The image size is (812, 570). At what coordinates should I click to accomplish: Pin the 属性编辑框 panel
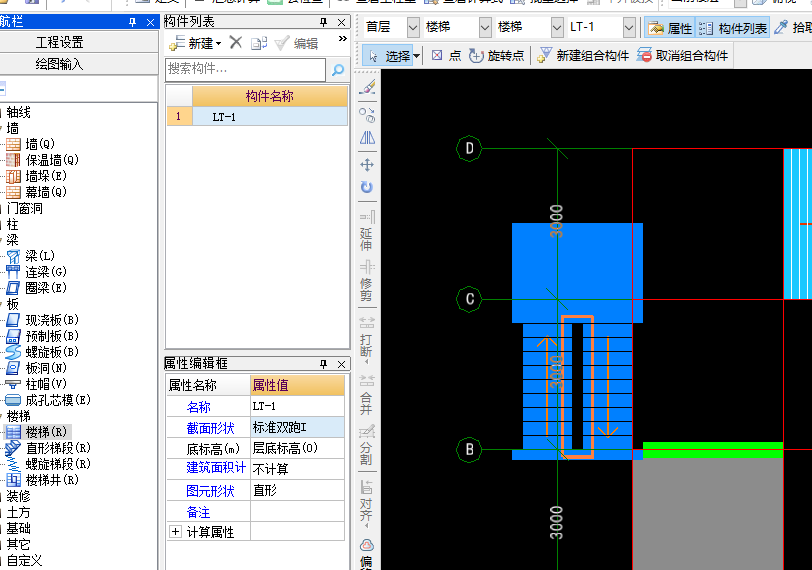click(x=324, y=364)
